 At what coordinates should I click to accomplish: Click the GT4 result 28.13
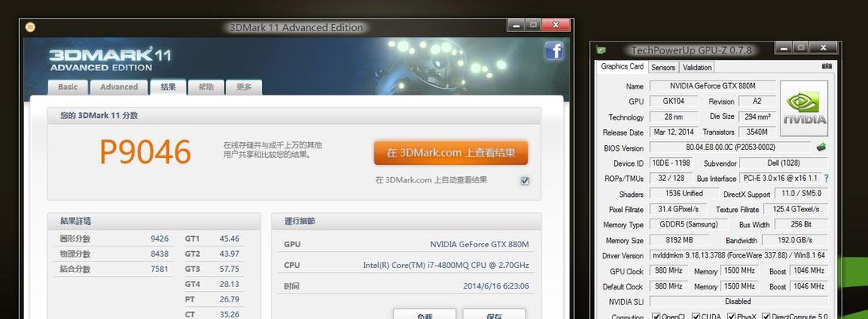point(229,284)
